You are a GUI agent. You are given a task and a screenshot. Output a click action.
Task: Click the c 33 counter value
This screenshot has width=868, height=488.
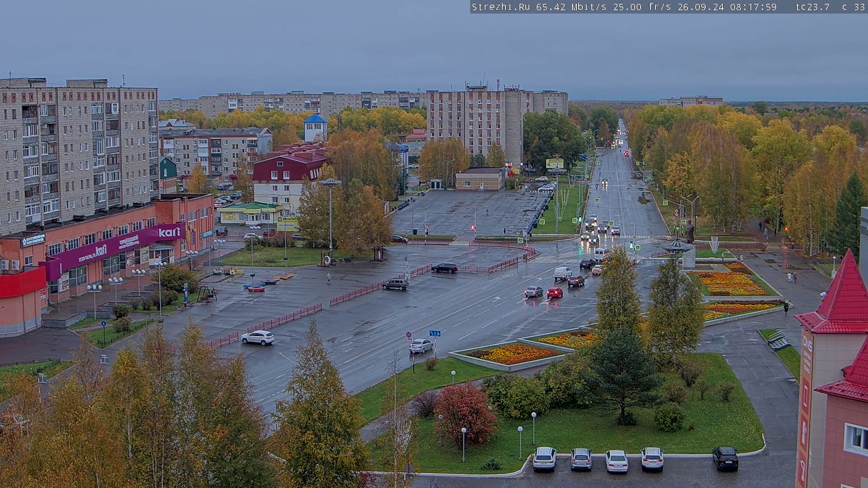pos(854,7)
